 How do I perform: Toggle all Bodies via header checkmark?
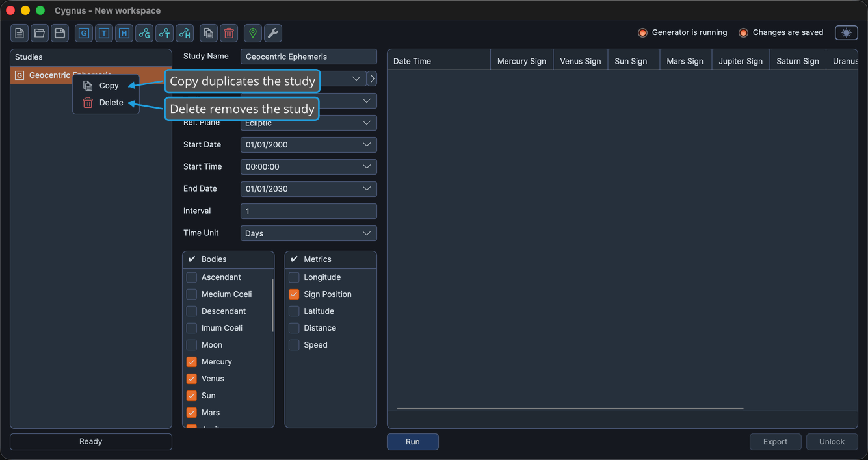[192, 259]
